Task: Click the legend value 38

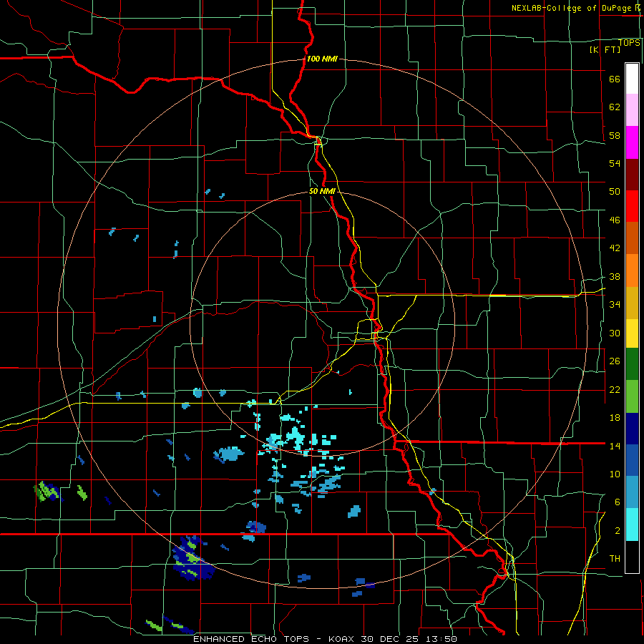Action: [x=615, y=277]
